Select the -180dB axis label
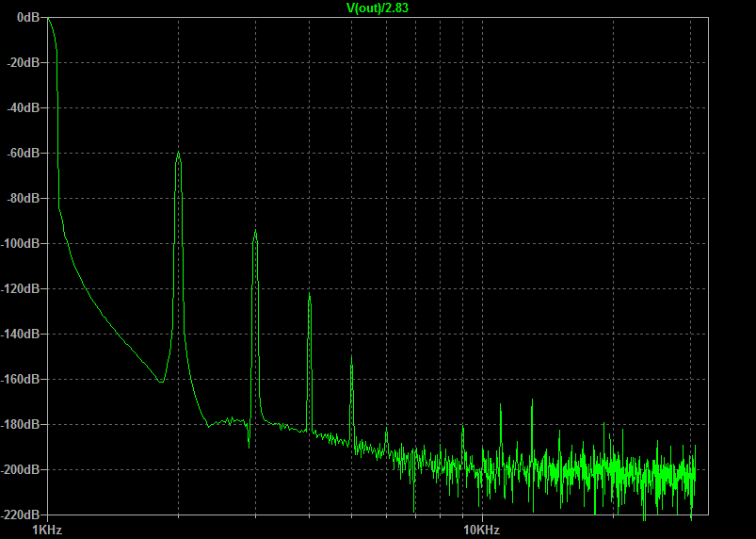 [x=21, y=425]
